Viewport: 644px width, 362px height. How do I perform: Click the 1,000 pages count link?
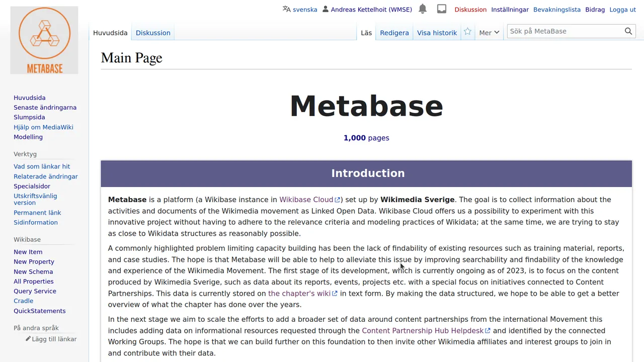[x=366, y=138]
